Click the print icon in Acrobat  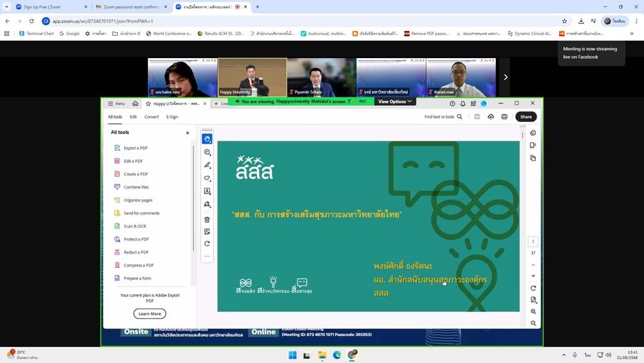click(x=504, y=117)
